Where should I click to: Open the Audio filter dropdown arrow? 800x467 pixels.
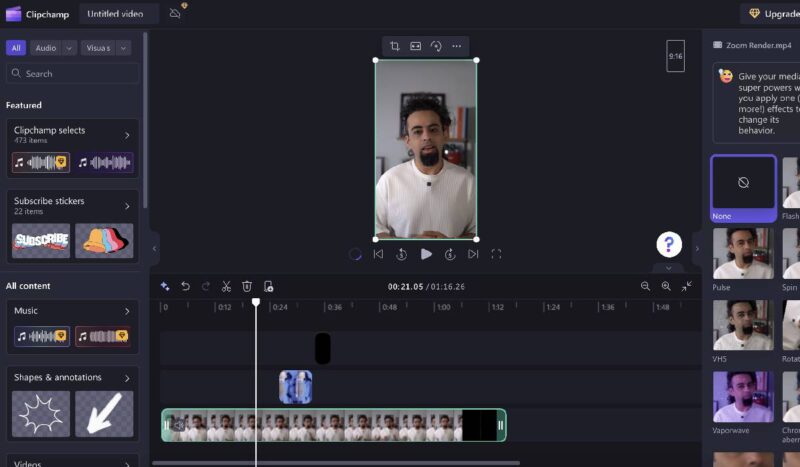(69, 48)
